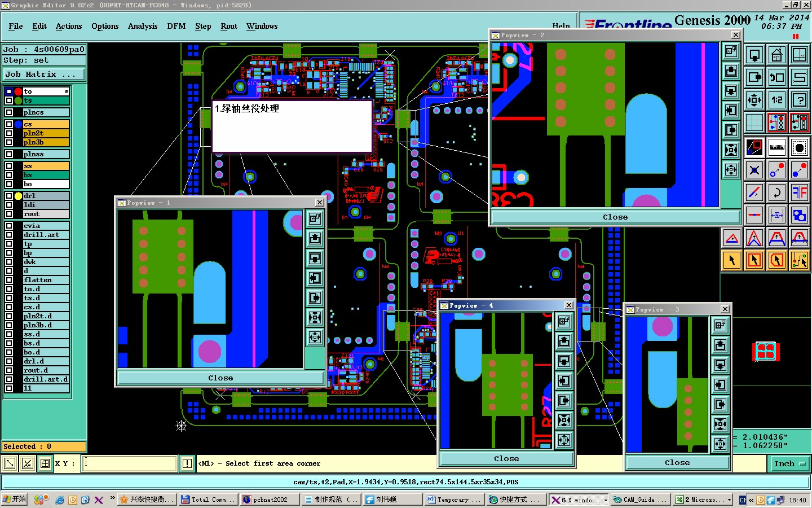Open the DFM menu

(176, 26)
